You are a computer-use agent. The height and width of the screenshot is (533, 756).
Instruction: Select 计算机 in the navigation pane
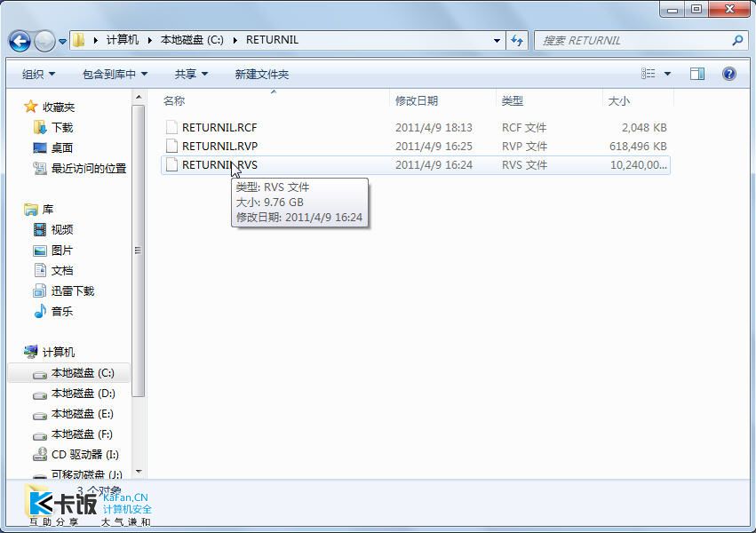[59, 353]
